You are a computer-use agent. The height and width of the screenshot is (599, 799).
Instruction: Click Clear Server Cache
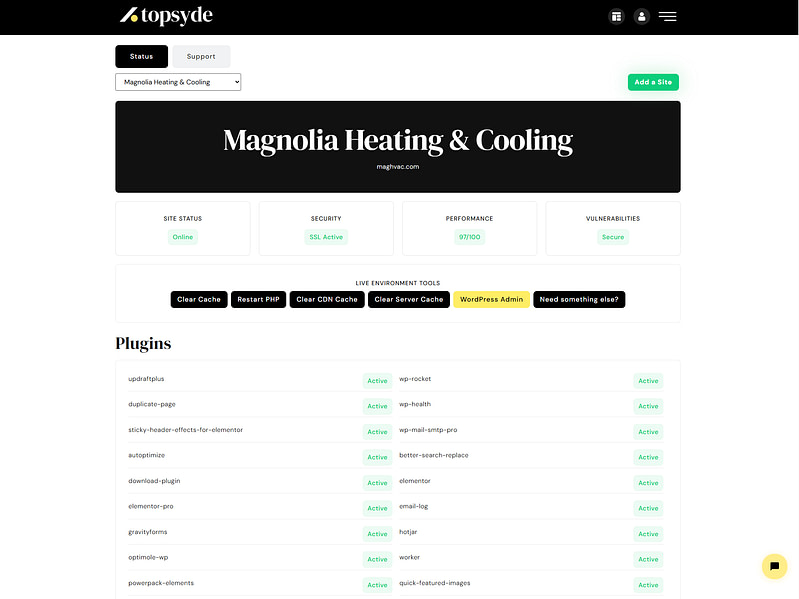click(408, 299)
